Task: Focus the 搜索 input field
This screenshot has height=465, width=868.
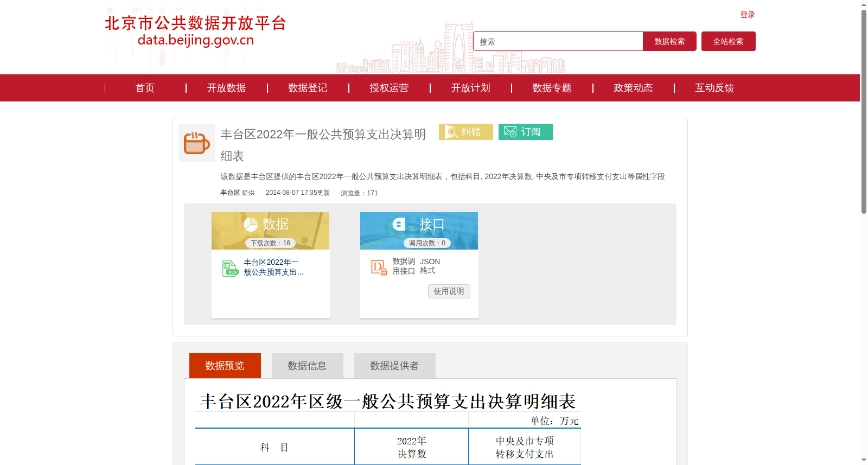Action: click(x=558, y=41)
